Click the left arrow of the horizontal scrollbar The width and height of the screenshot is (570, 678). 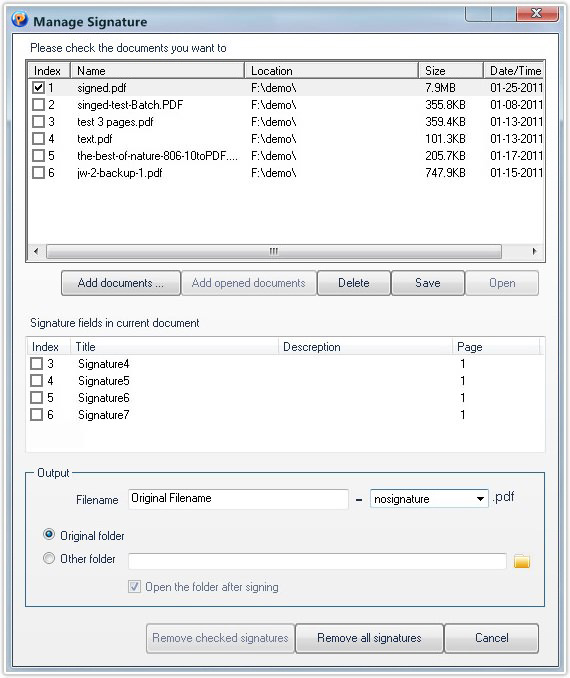click(36, 251)
